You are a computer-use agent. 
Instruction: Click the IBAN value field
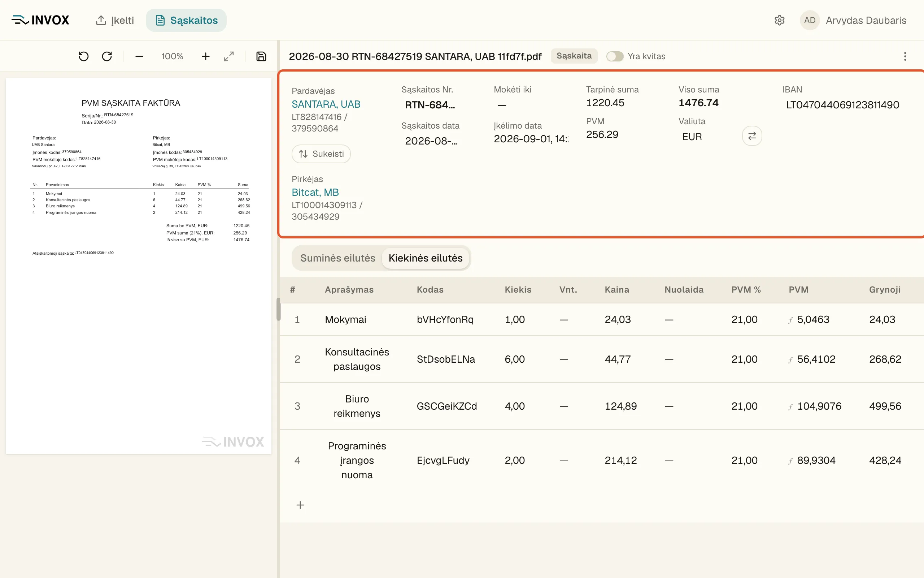(842, 105)
